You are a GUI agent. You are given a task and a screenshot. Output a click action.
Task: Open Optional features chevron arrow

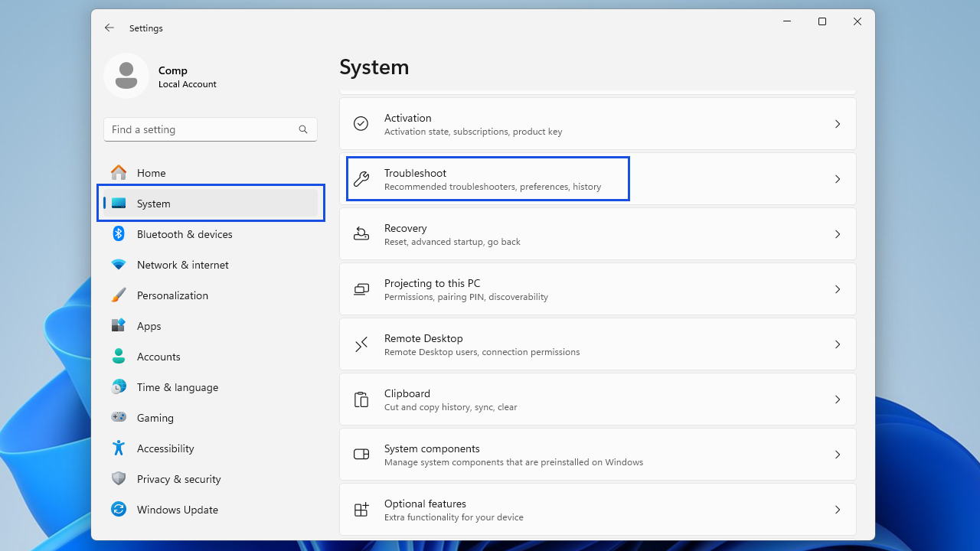point(837,510)
